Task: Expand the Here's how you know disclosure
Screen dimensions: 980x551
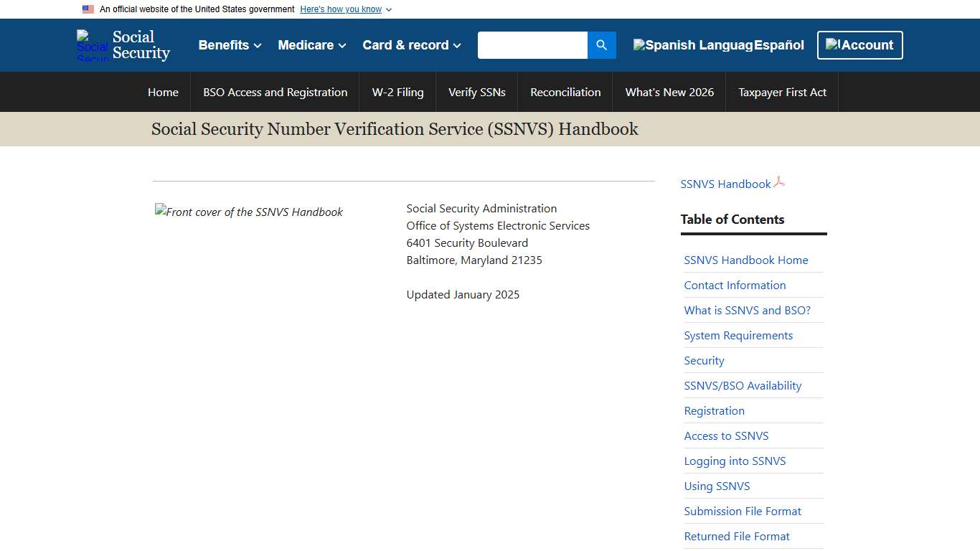Action: point(341,9)
